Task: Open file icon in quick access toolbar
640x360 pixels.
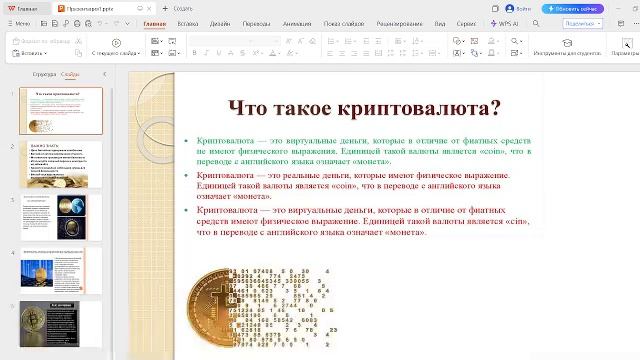Action: pyautogui.click(x=44, y=24)
